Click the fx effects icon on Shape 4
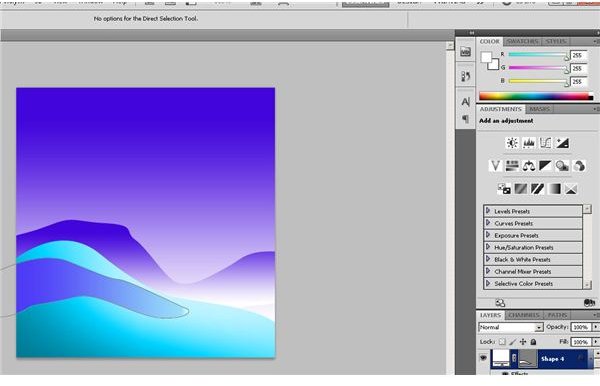The height and width of the screenshot is (386, 600). [x=580, y=358]
